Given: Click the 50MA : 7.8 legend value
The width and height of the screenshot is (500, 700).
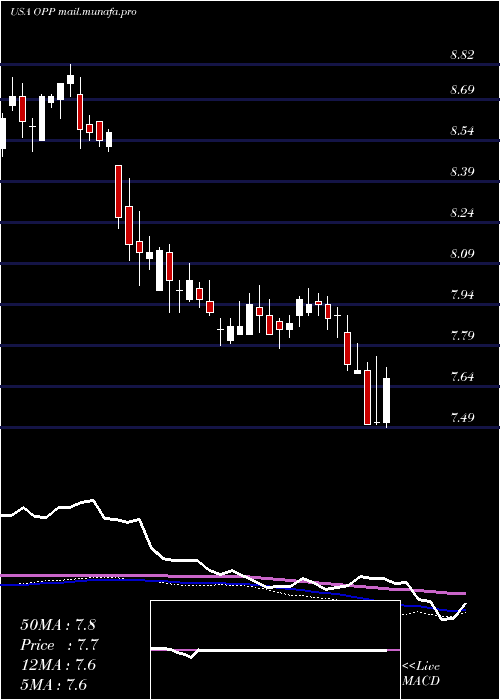Looking at the screenshot, I should 58,625.
